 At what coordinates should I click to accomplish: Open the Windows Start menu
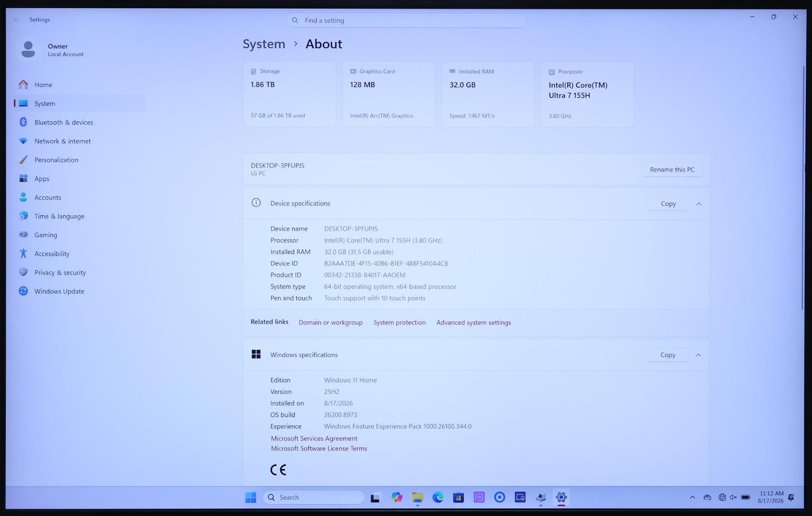[x=251, y=498]
